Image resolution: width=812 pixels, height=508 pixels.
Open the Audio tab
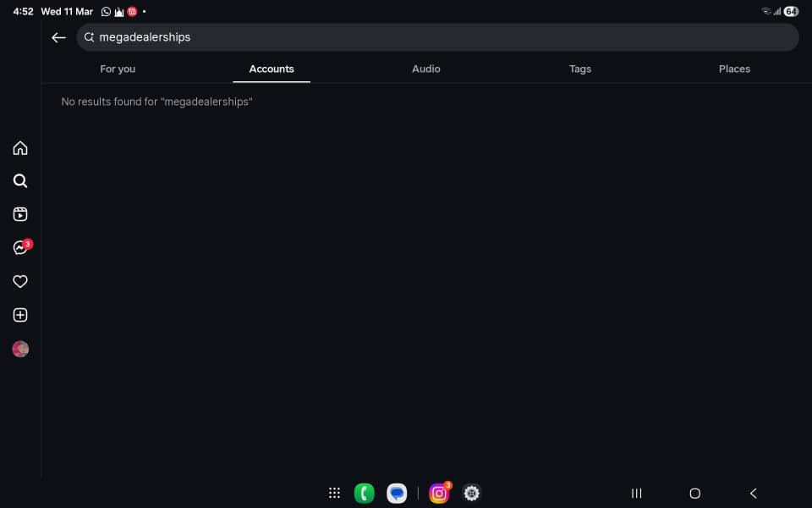[425, 69]
